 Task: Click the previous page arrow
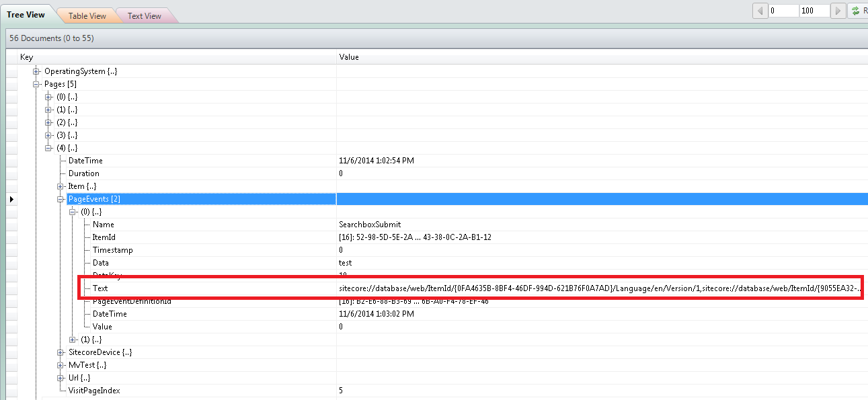click(x=760, y=10)
